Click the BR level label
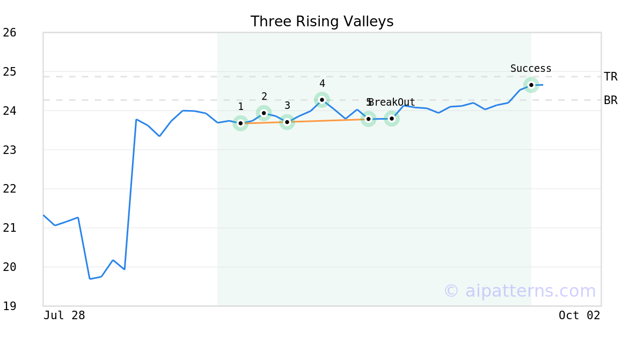644x338 pixels. [x=611, y=100]
